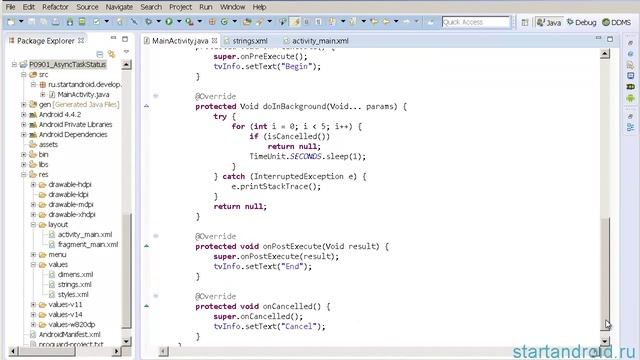Click the Next Annotation toolbar icon

point(332,22)
